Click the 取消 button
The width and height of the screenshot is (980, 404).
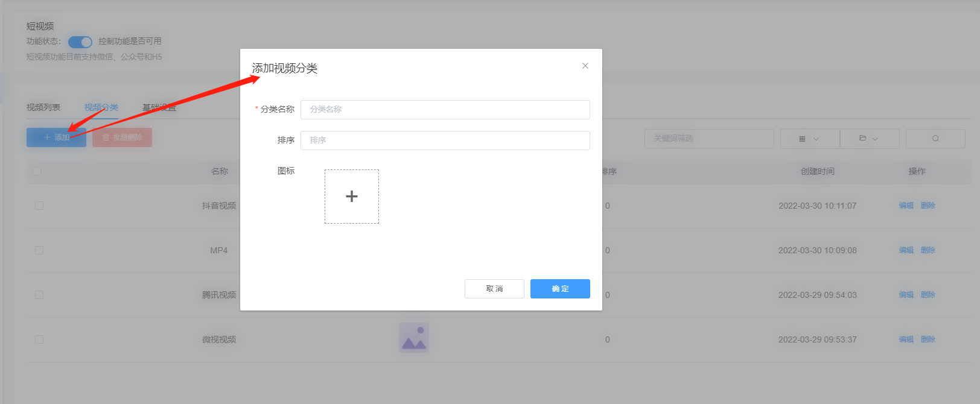tap(494, 289)
